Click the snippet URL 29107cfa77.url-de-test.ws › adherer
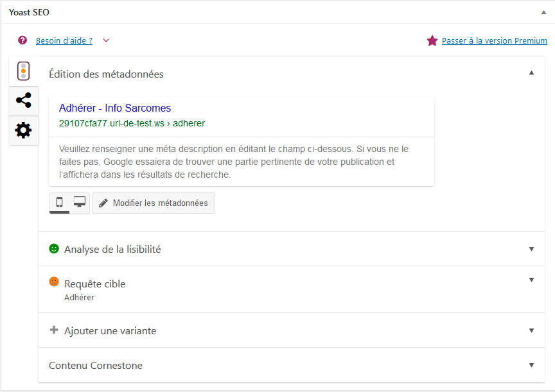Viewport: 555px width, 392px height. (x=132, y=123)
